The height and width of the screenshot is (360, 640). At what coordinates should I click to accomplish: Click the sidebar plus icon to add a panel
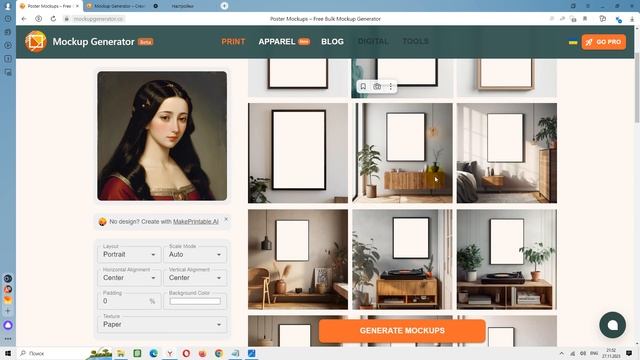tap(8, 311)
